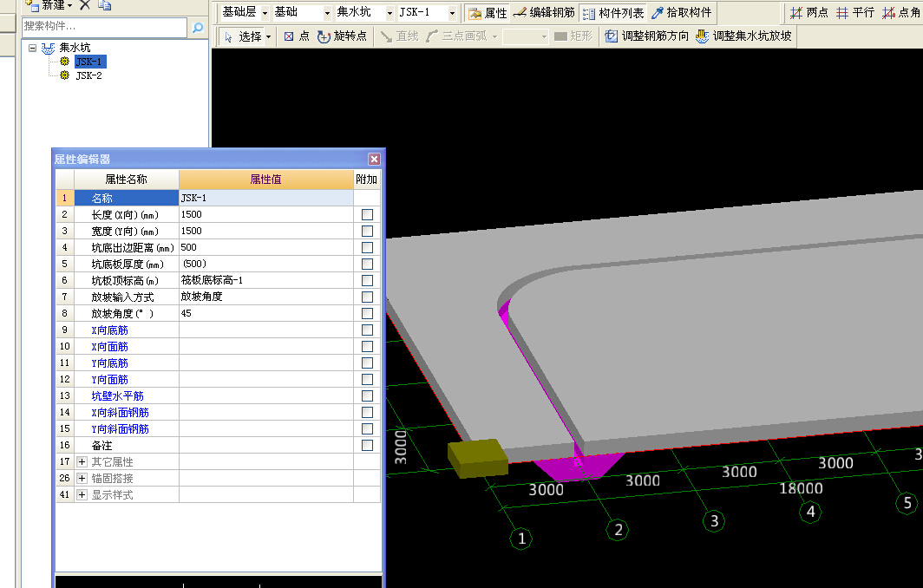
Task: Tick the 附加 checkbox for 坑底板厚度
Action: [x=367, y=265]
